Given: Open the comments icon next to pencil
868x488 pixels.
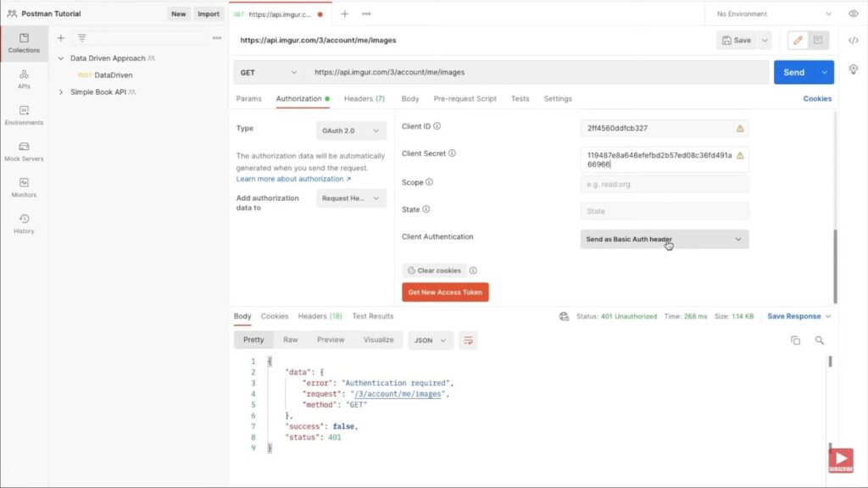Looking at the screenshot, I should [818, 41].
